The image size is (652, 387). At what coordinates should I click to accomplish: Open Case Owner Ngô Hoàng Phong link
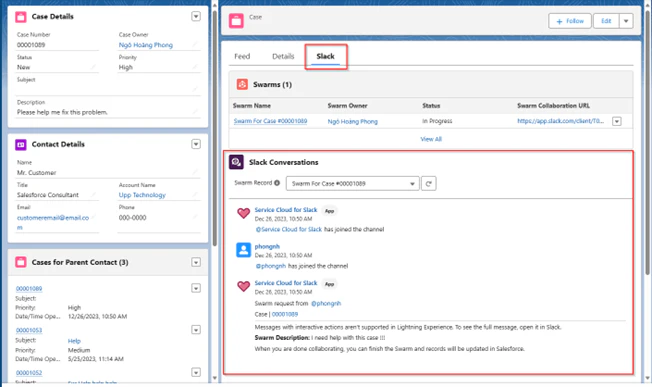[146, 45]
